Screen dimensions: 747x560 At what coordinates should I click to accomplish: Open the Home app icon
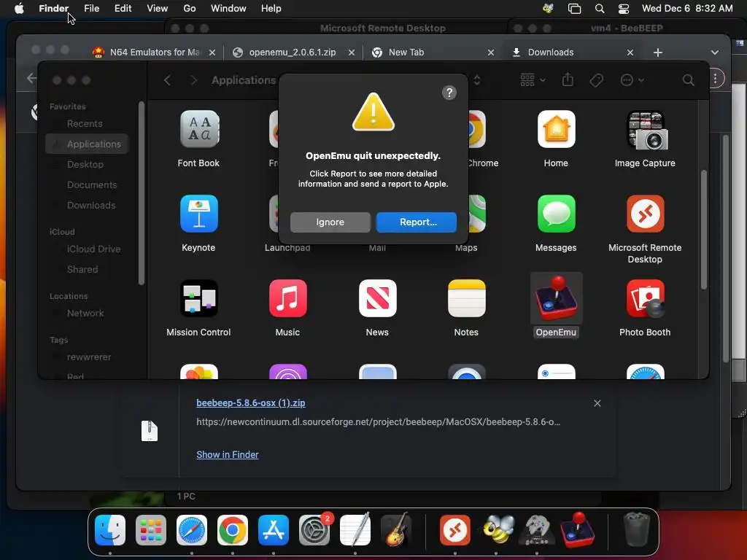pos(556,129)
